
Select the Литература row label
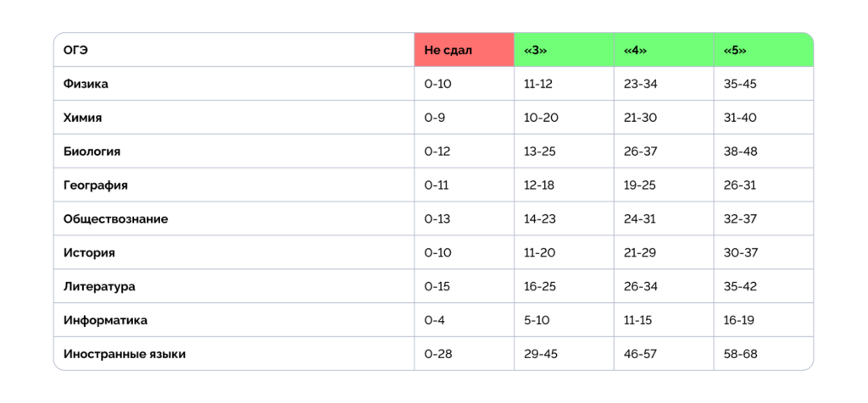click(99, 286)
